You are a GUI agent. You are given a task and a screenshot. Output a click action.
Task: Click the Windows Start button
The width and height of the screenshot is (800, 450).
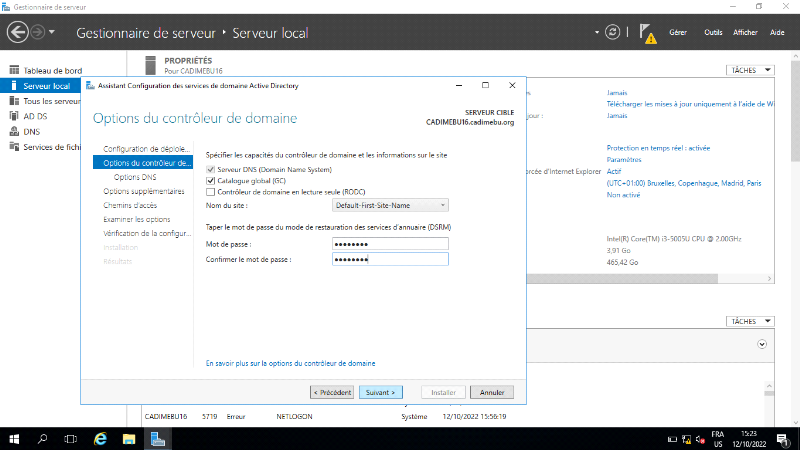tap(14, 438)
